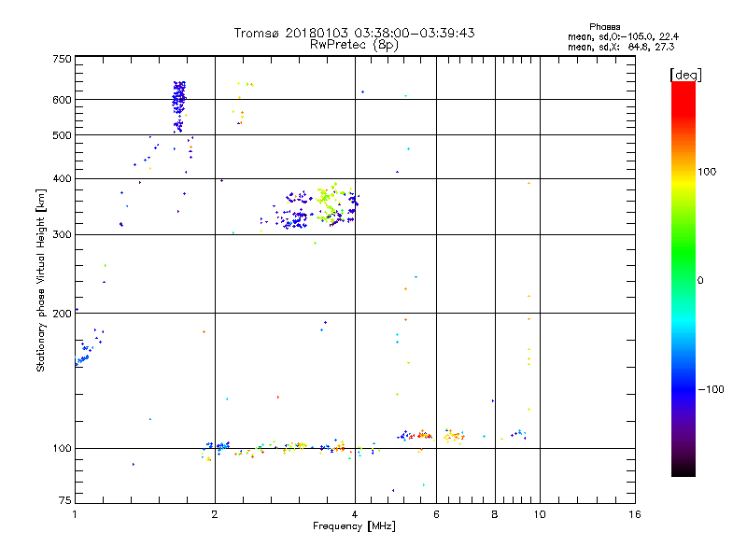The width and height of the screenshot is (747, 560).
Task: Click the '16' frequency tick label
Action: [x=635, y=514]
